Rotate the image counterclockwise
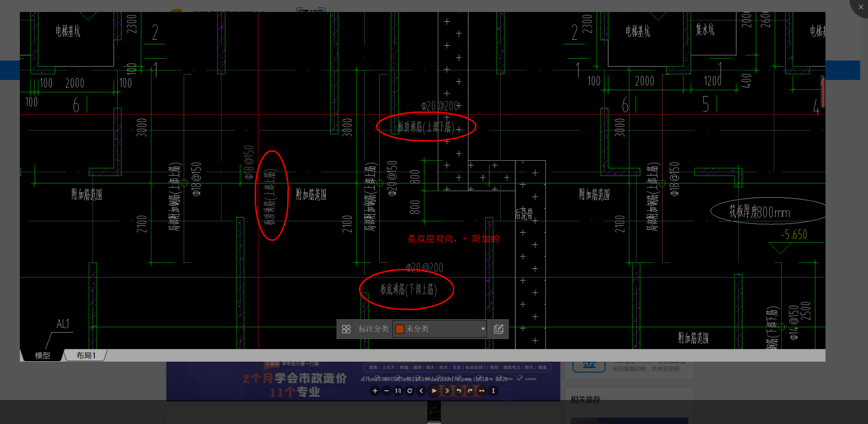Screen dimensions: 868x424 pos(458,391)
